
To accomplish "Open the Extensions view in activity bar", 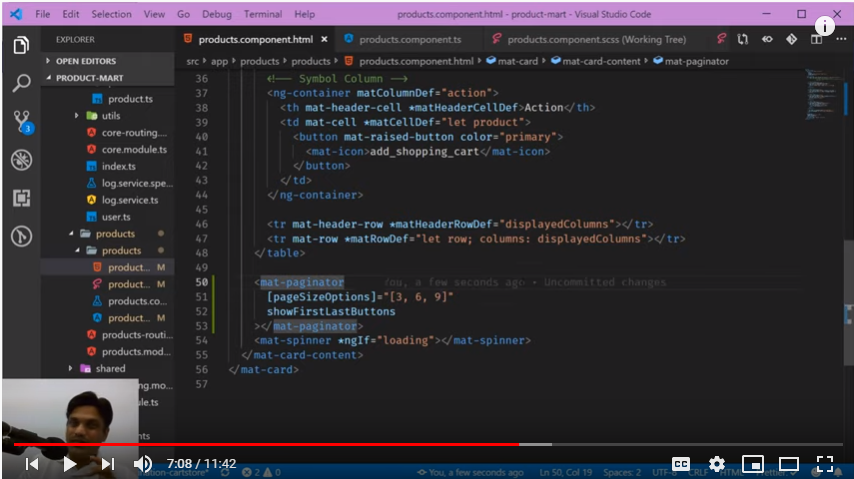I will tap(21, 198).
